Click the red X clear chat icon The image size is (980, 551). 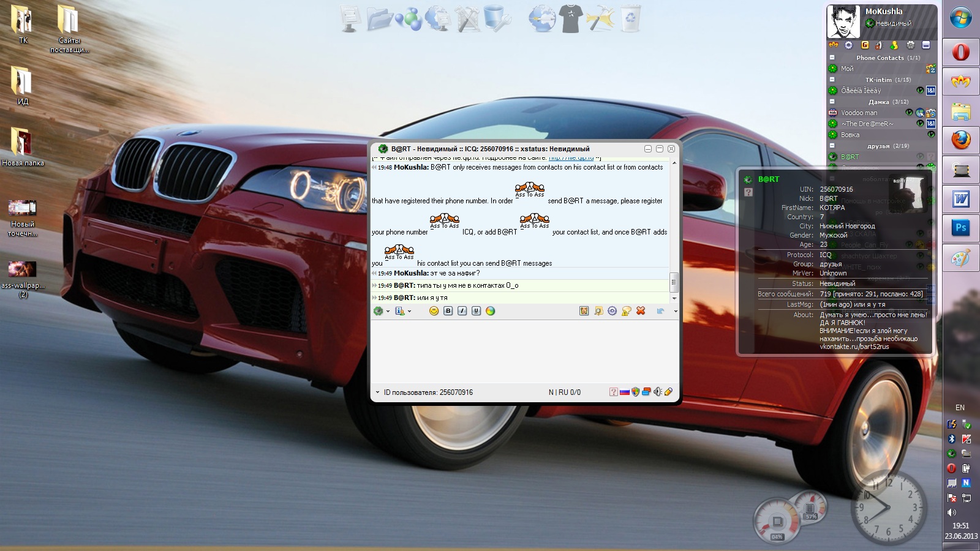pyautogui.click(x=641, y=311)
